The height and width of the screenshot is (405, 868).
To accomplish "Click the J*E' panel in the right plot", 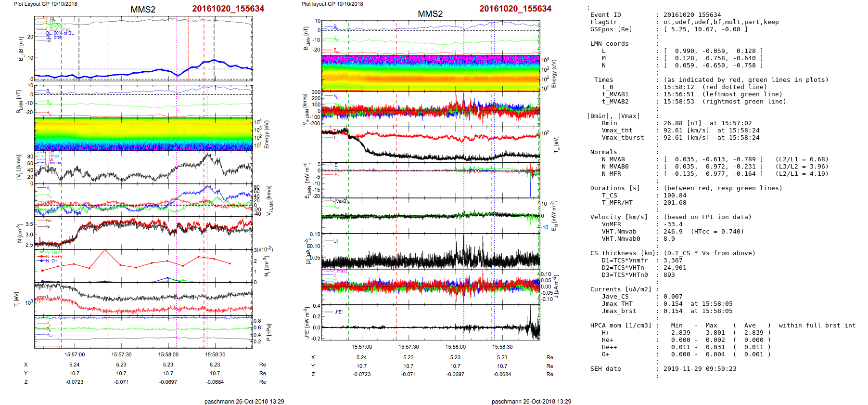I will (x=431, y=323).
